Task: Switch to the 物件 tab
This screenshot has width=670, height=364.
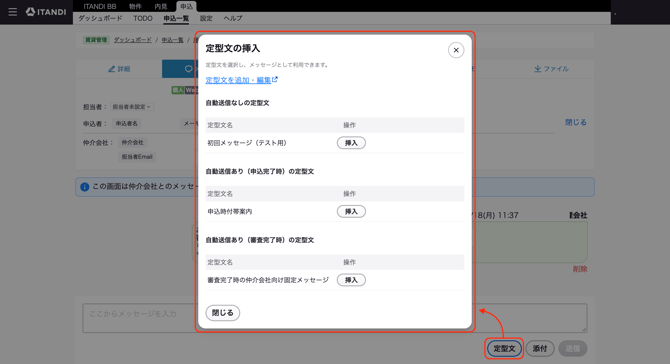Action: [135, 6]
